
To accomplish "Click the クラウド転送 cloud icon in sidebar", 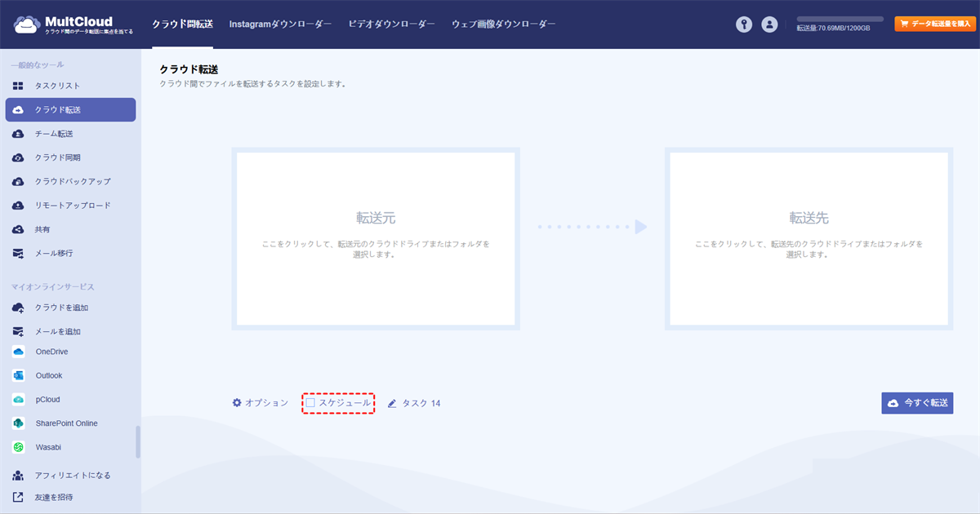I will tap(19, 109).
